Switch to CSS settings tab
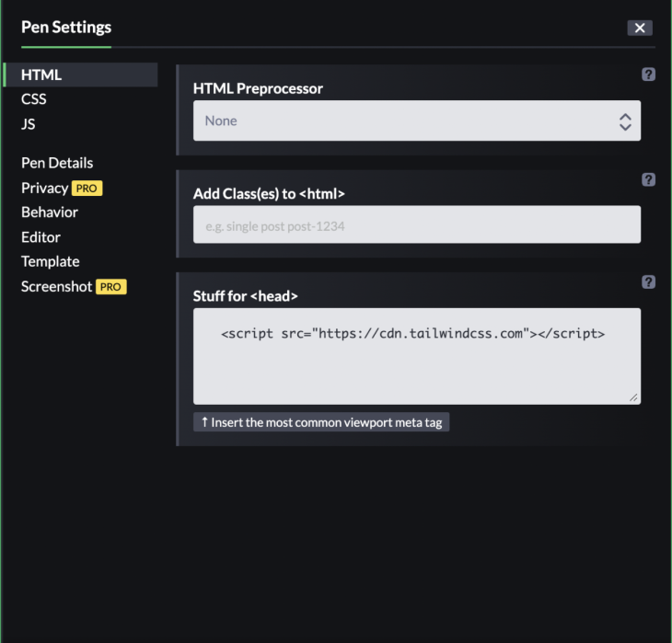This screenshot has height=643, width=672. [x=34, y=99]
